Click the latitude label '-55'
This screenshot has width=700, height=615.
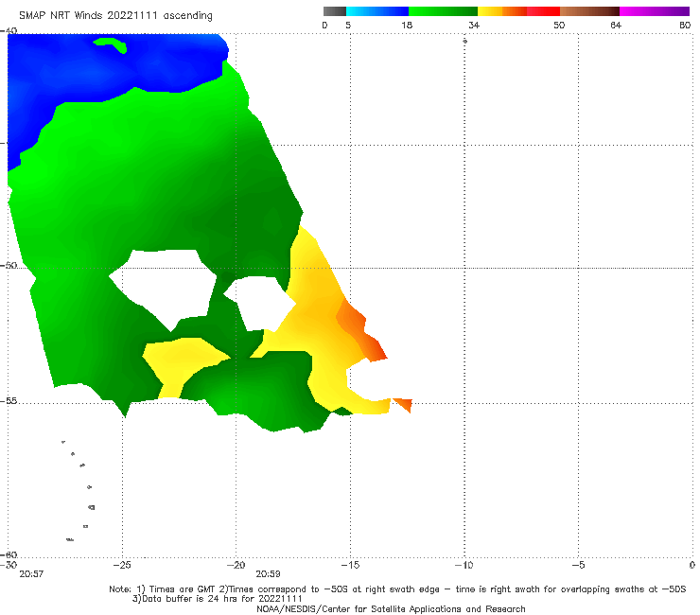coord(9,400)
